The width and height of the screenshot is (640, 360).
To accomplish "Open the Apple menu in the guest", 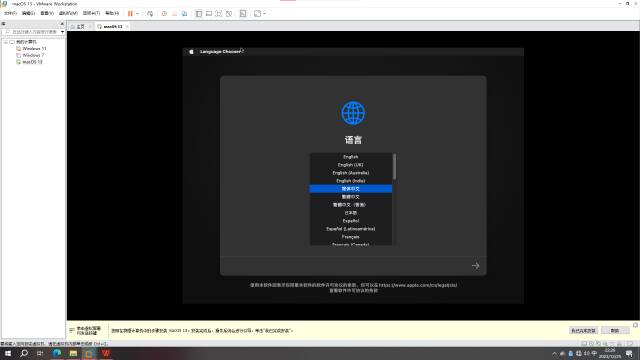I will coord(191,51).
